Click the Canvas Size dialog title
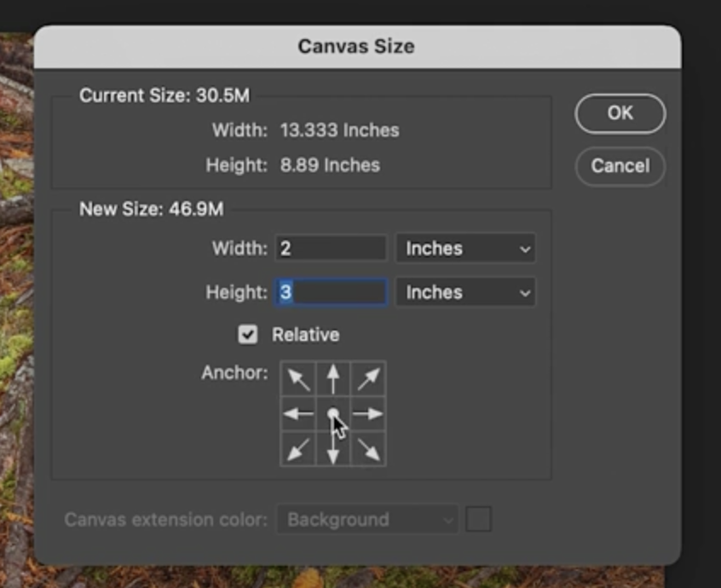721x588 pixels. [x=356, y=46]
